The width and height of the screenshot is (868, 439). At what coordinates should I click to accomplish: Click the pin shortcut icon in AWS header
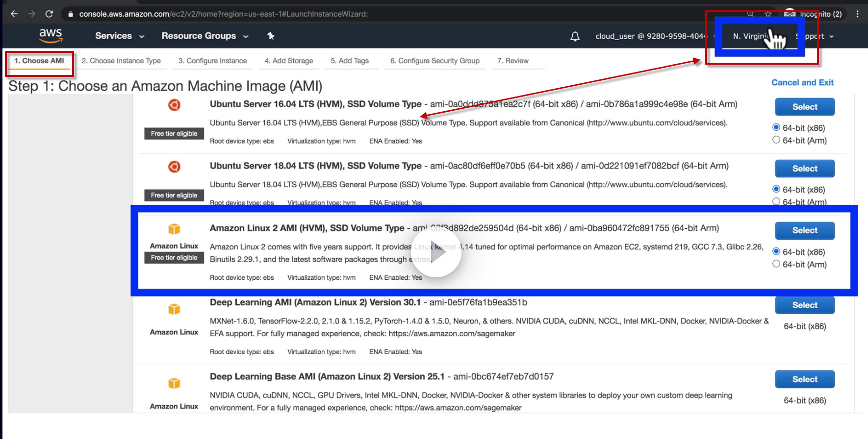(271, 36)
